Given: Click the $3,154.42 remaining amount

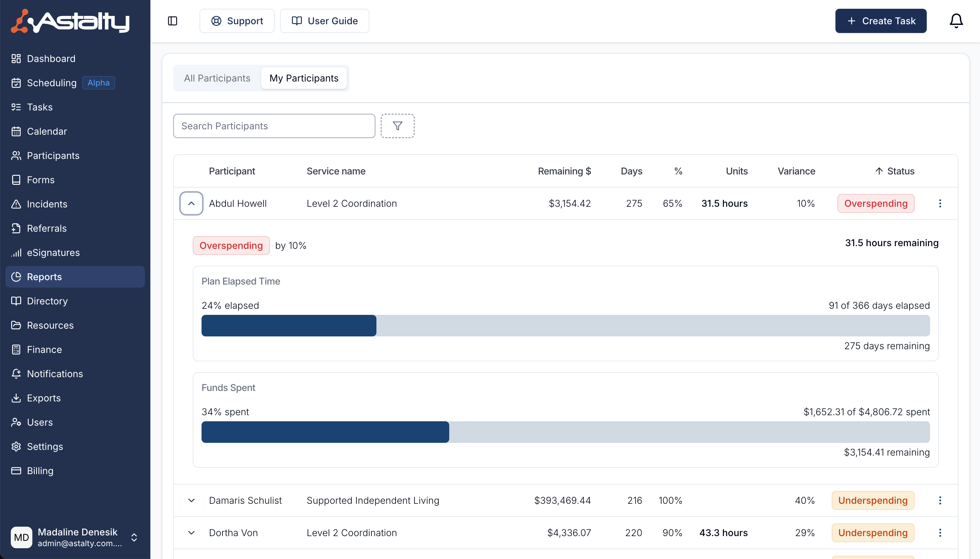Looking at the screenshot, I should point(570,203).
